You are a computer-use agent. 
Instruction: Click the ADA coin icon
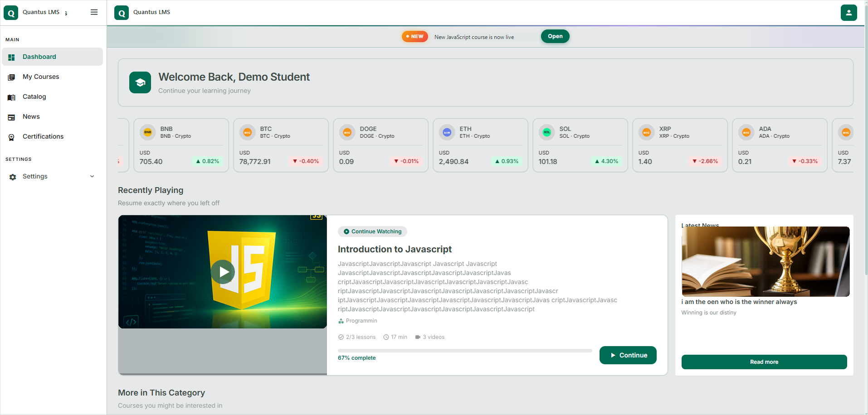pyautogui.click(x=746, y=132)
